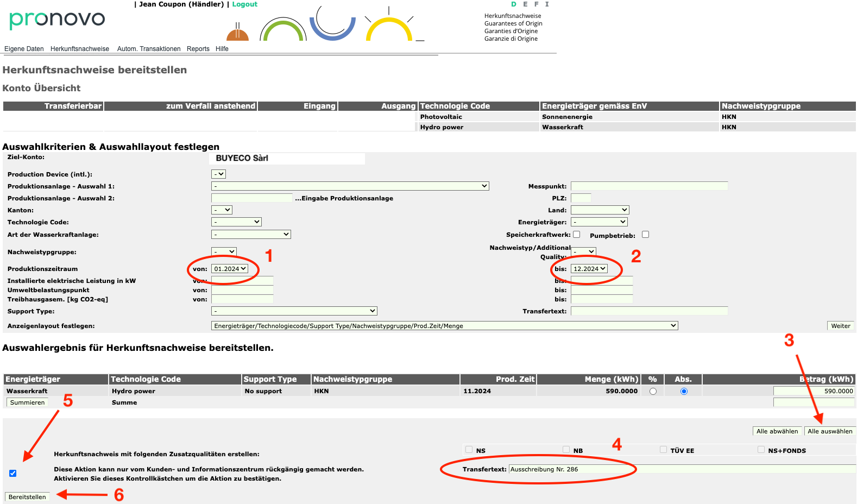Open the Reports menu
This screenshot has width=857, height=504.
198,49
